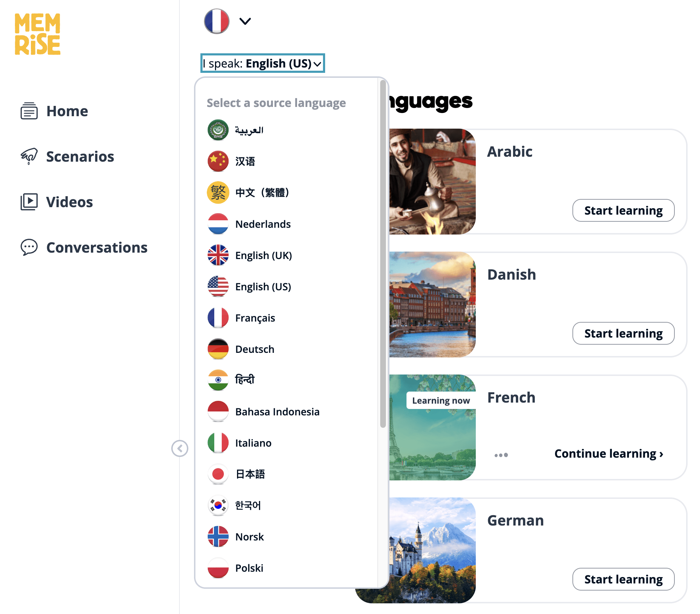Click Continue learning for French

tap(608, 453)
